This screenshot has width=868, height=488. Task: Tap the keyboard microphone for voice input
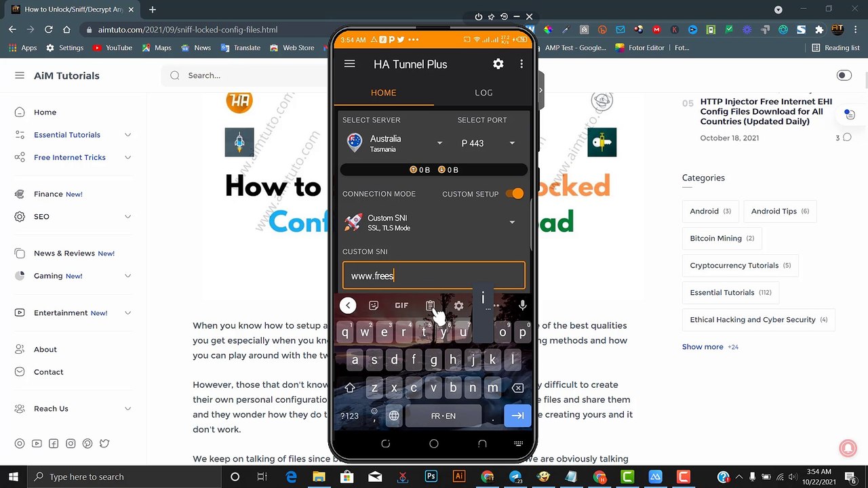(522, 306)
